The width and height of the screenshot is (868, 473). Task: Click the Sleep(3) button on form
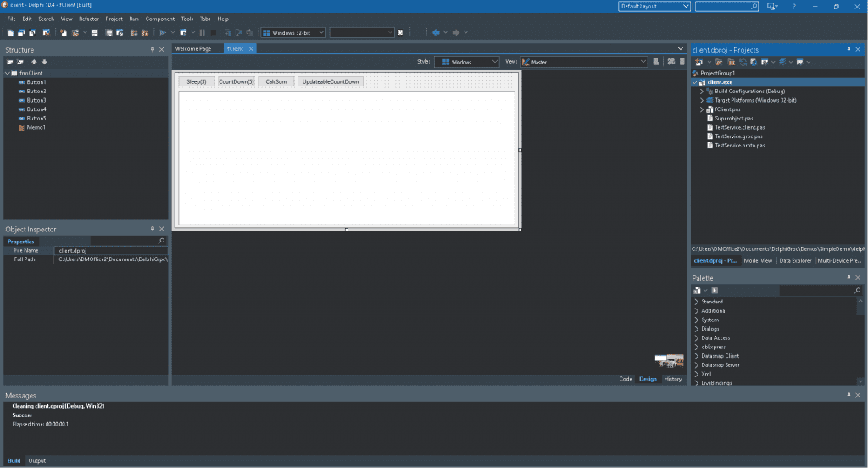197,81
